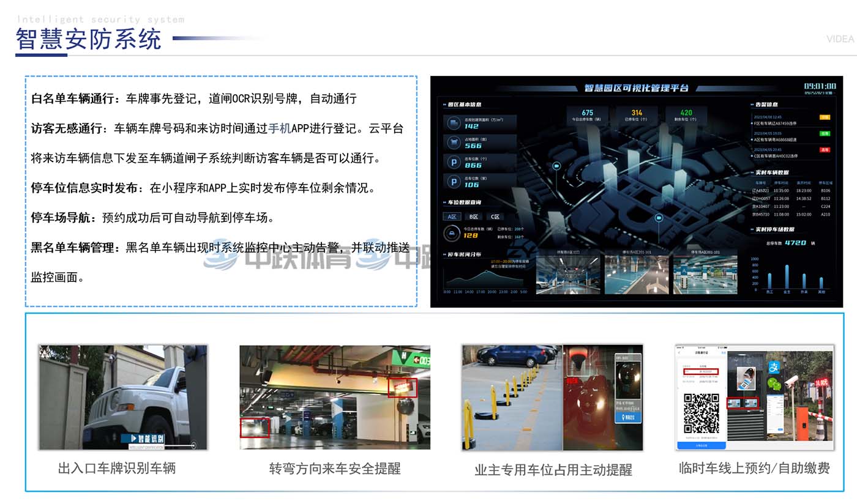Open the license plate recognition vehicle image
857x504 pixels.
tap(123, 398)
